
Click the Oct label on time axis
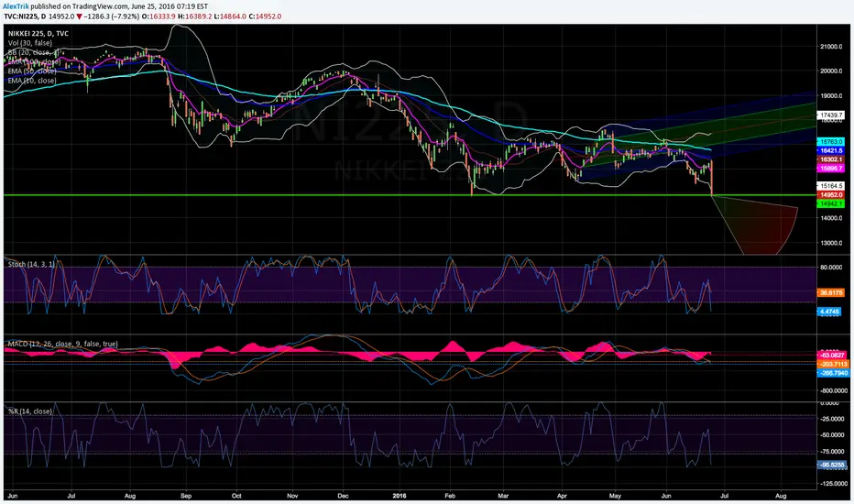(x=236, y=496)
